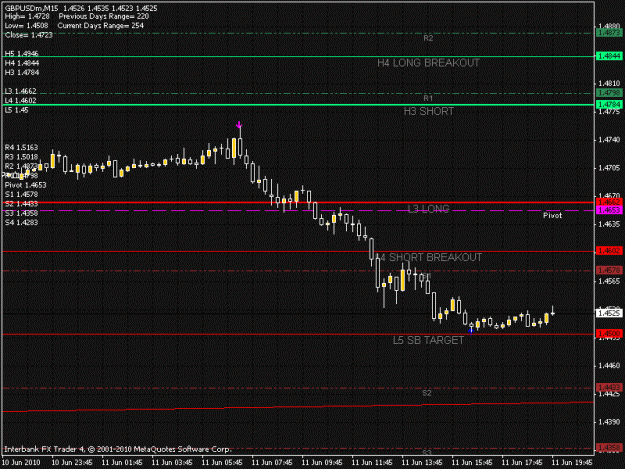Click the green 1.4873 price tag on the axis
This screenshot has width=625, height=469.
click(609, 32)
